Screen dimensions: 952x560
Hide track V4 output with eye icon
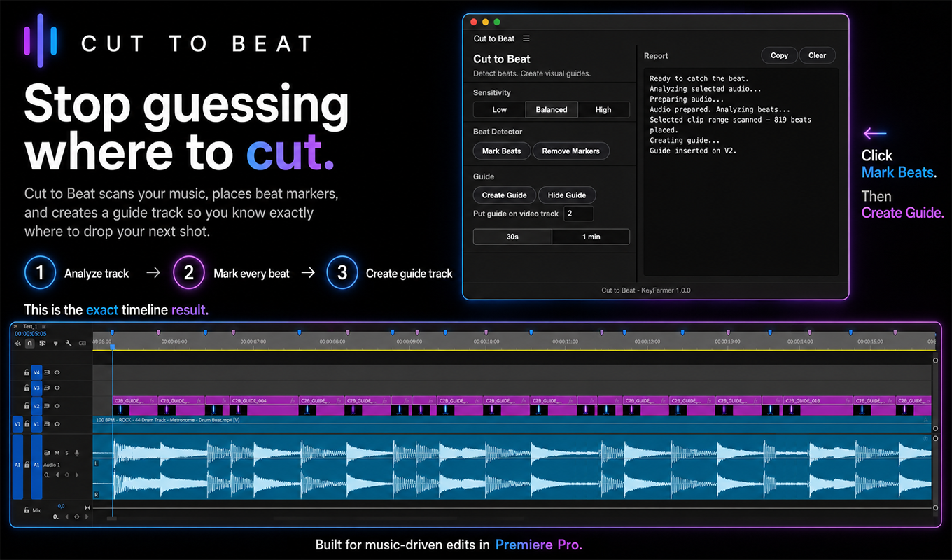pyautogui.click(x=57, y=372)
